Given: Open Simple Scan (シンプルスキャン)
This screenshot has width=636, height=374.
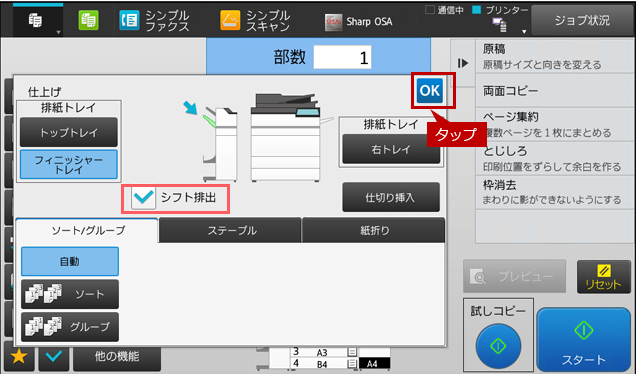Looking at the screenshot, I should [x=256, y=21].
